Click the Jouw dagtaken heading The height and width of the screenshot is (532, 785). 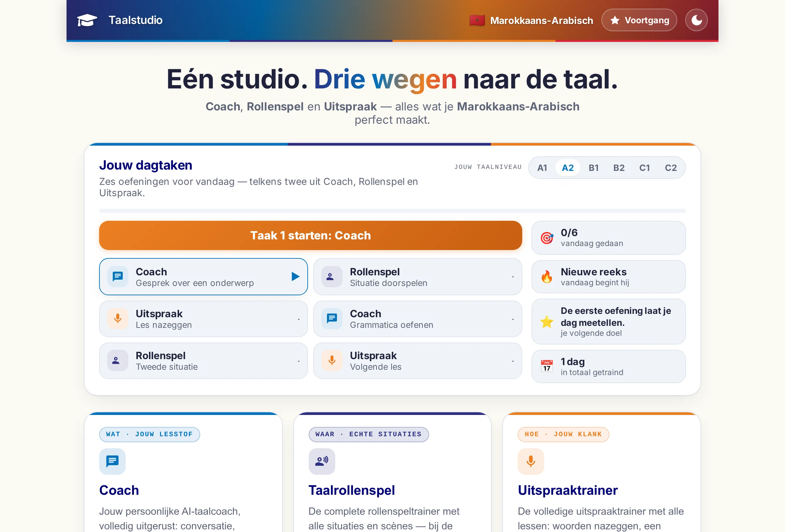[146, 165]
